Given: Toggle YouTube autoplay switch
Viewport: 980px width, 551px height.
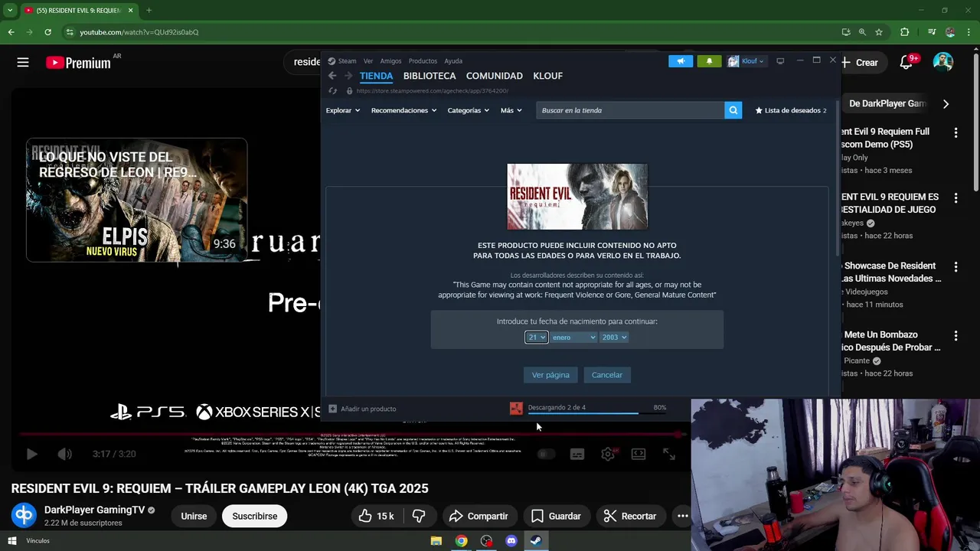Looking at the screenshot, I should pyautogui.click(x=546, y=454).
